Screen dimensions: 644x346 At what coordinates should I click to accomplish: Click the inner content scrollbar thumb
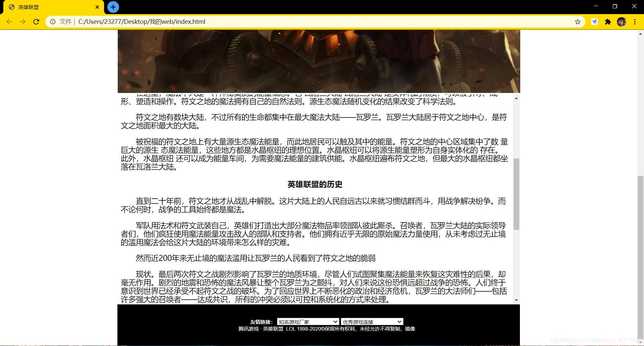[516, 194]
